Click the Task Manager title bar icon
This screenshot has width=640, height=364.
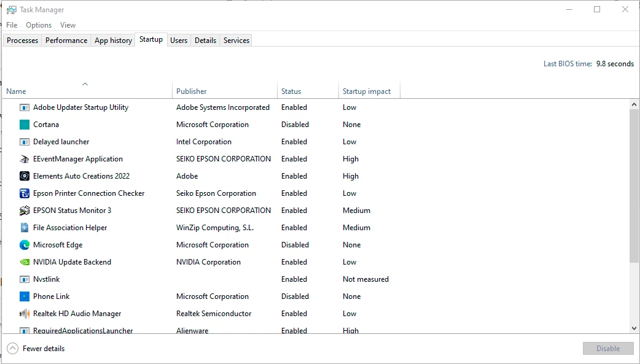(12, 10)
